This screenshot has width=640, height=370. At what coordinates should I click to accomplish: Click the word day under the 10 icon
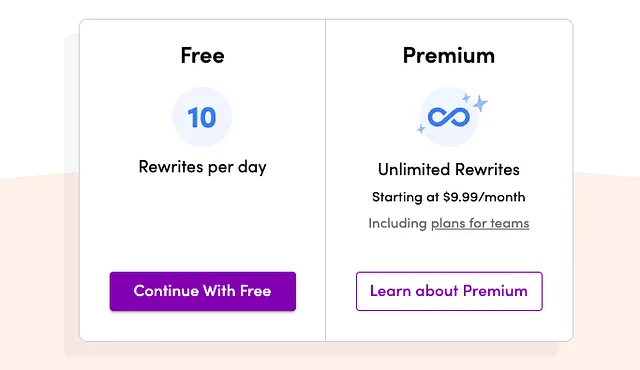252,167
